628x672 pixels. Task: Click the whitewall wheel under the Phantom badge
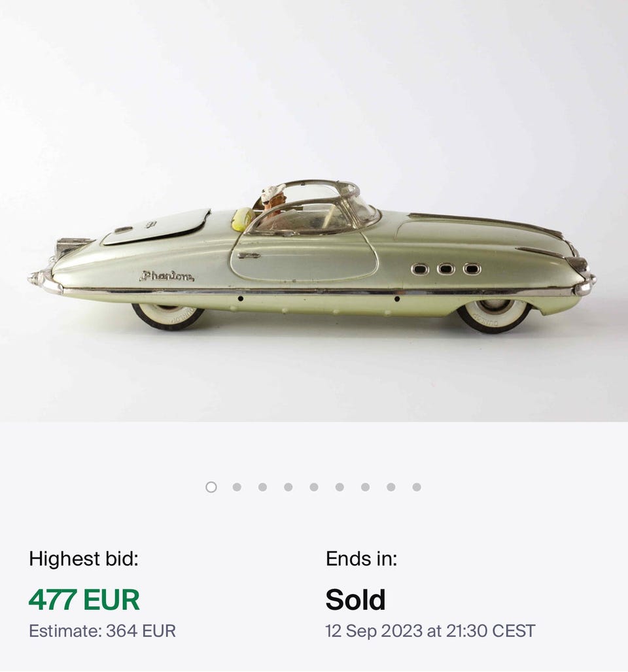pos(167,316)
